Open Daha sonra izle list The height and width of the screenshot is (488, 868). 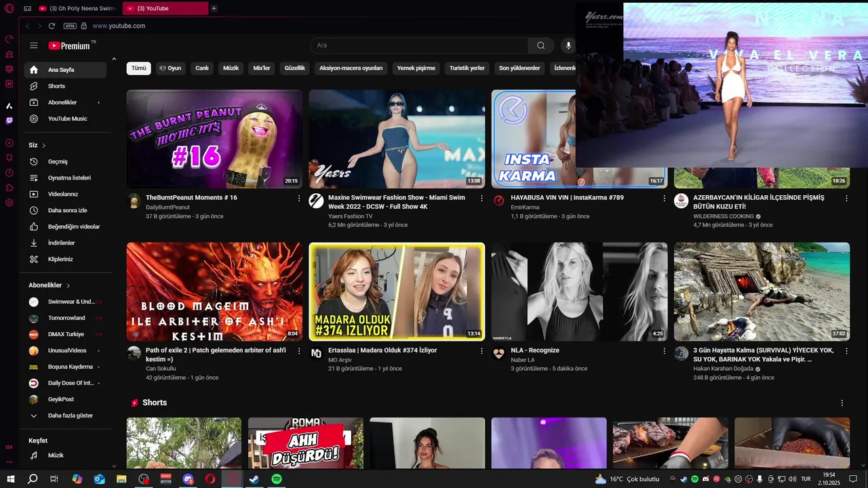(66, 211)
